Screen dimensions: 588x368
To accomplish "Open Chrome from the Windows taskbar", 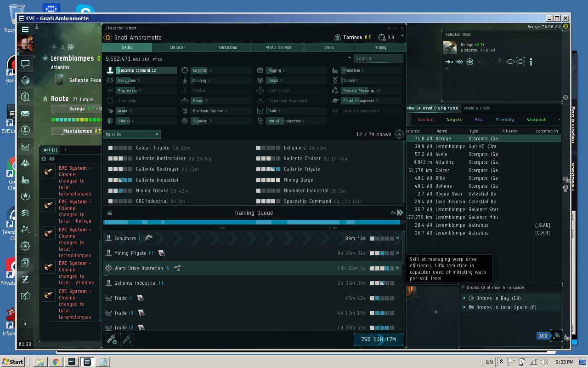I will tap(56, 362).
